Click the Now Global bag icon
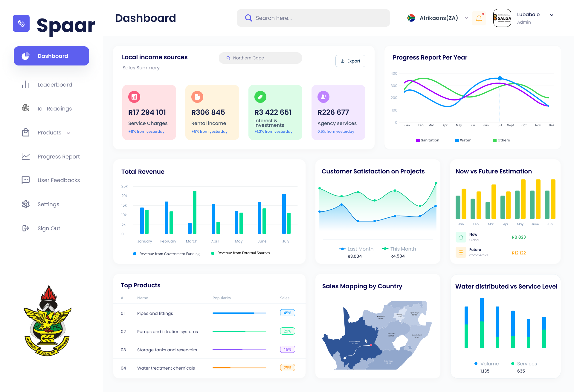The height and width of the screenshot is (392, 574). click(461, 237)
